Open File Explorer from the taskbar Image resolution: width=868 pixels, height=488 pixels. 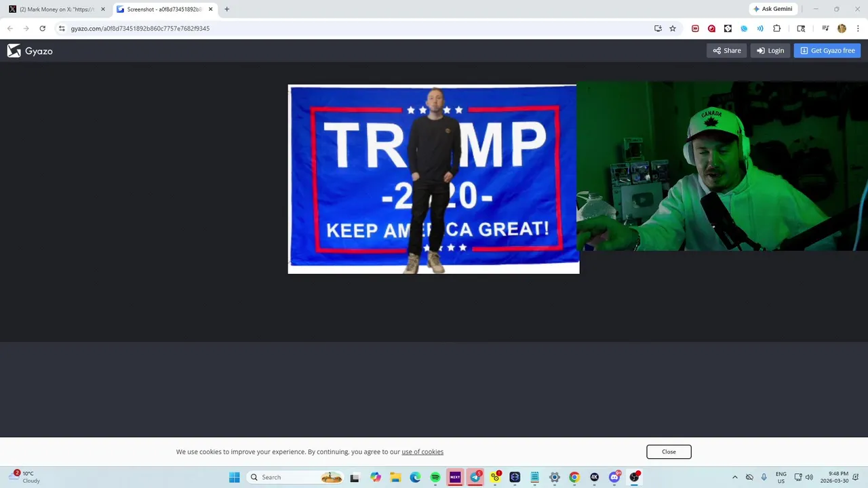pos(395,477)
